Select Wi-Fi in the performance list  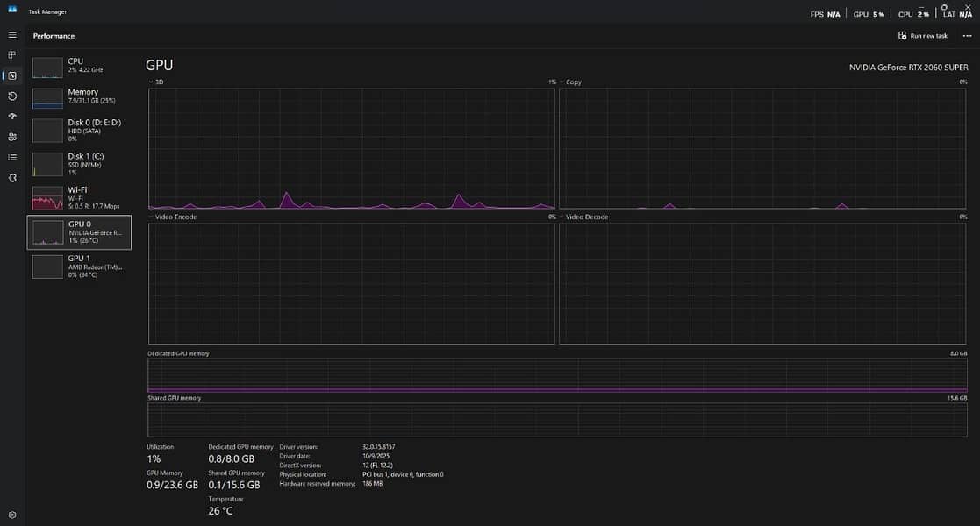pyautogui.click(x=79, y=198)
